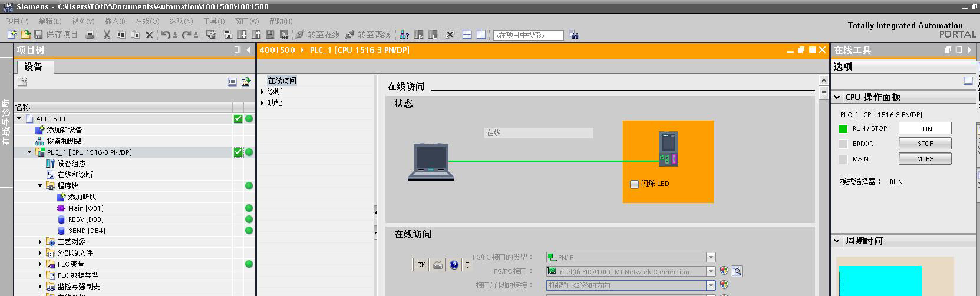The height and width of the screenshot is (296, 980).
Task: Expand the 工艺对象 folder
Action: click(40, 242)
